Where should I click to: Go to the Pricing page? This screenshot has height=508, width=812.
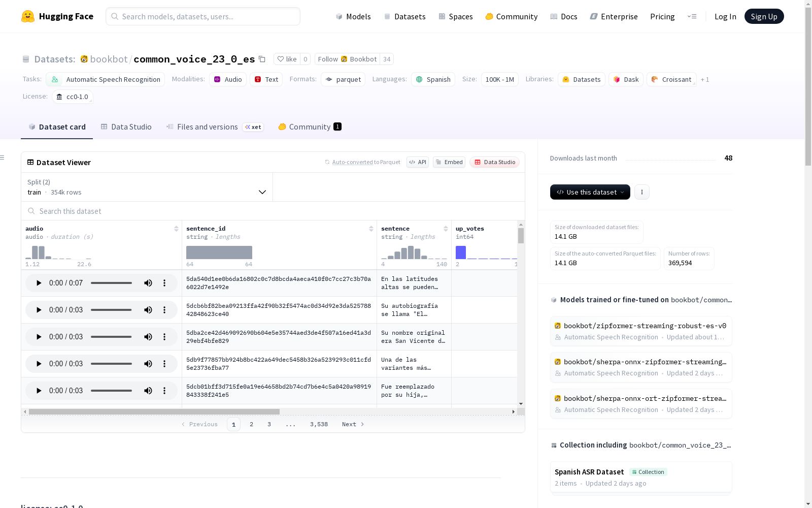point(662,16)
